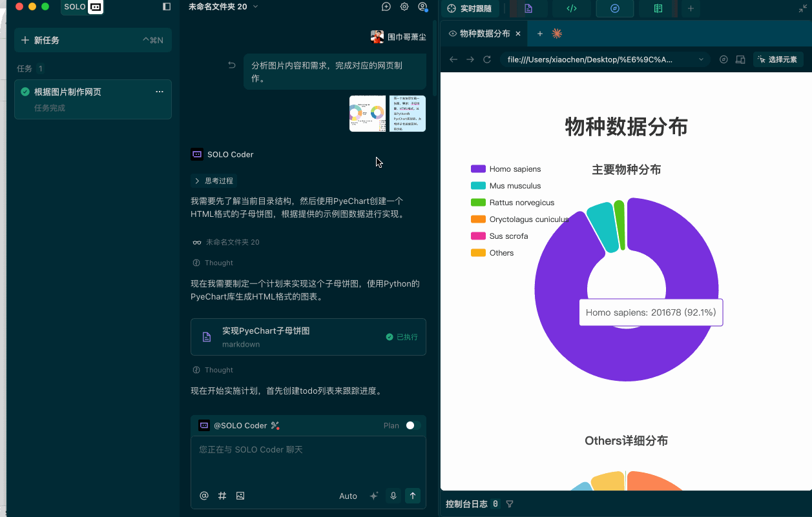The width and height of the screenshot is (812, 517).
Task: Expand the 思考过程 section
Action: [x=213, y=181]
